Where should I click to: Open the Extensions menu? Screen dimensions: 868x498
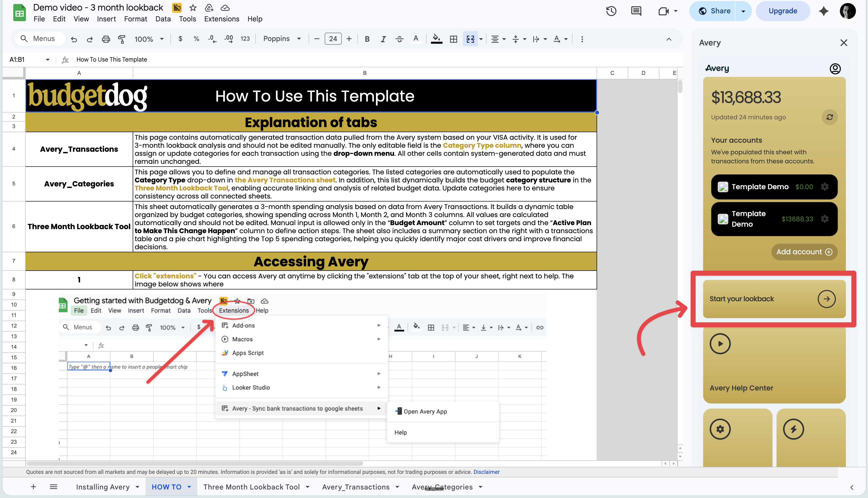click(221, 19)
